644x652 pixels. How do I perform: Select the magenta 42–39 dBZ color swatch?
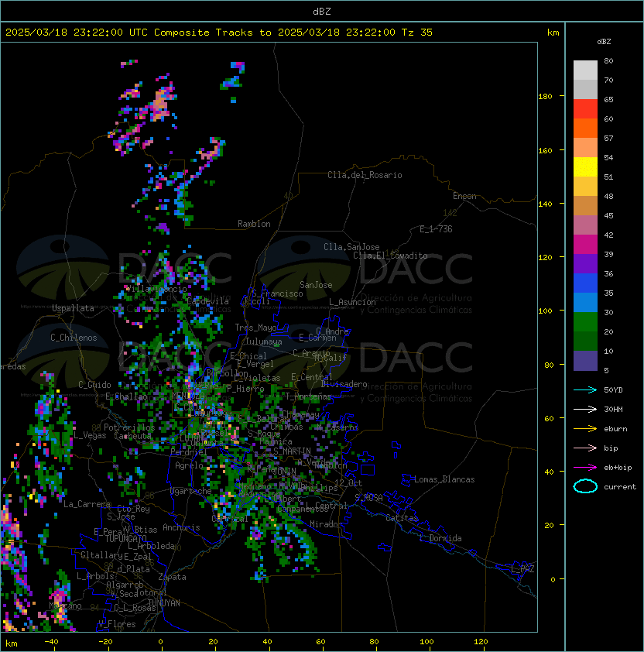tap(585, 245)
